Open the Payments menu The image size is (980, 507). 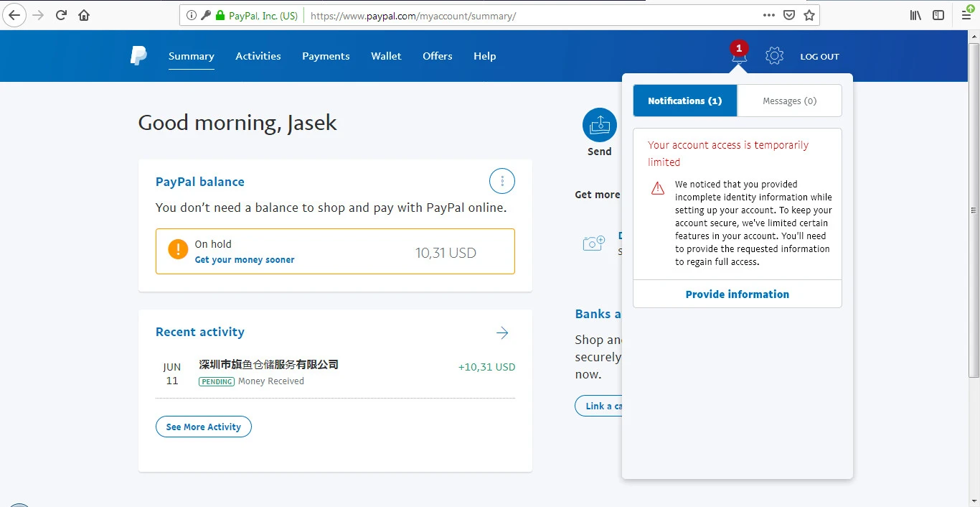click(x=326, y=56)
